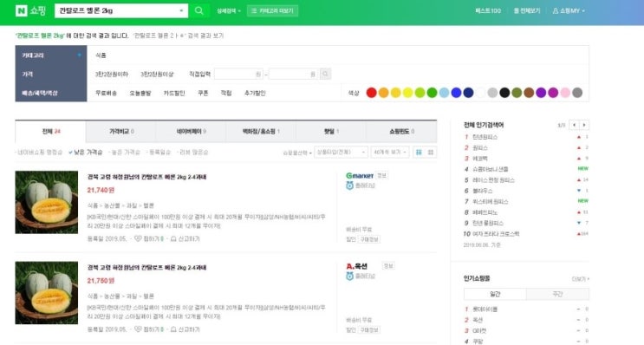Click the heart 찜하기 icon for Gmarket item

pos(138,238)
